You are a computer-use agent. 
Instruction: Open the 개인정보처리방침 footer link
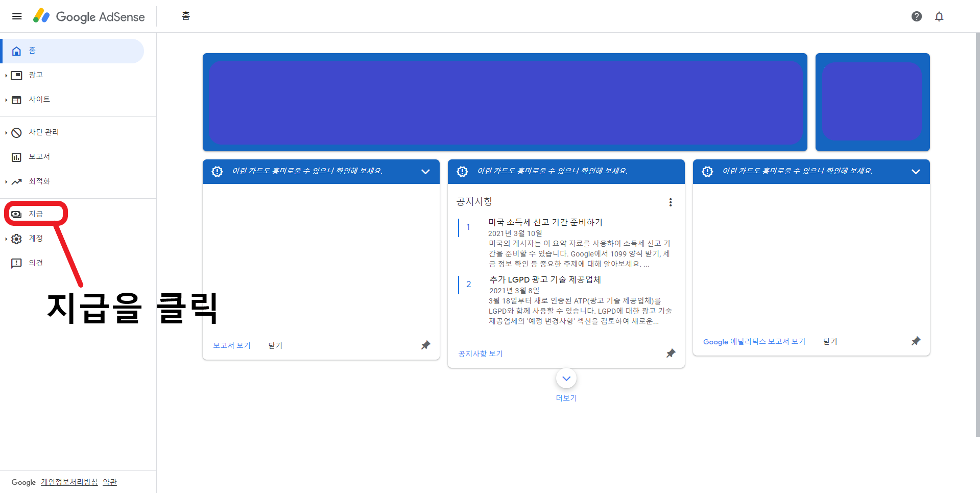point(69,482)
